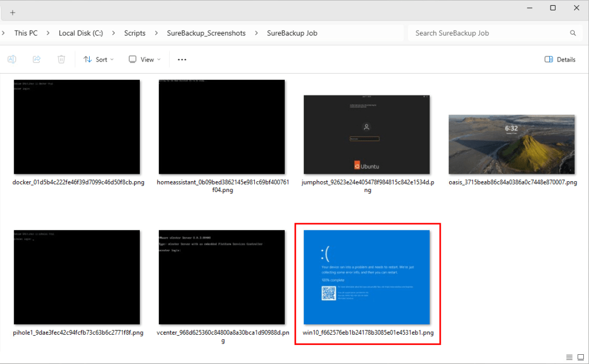Expand the breadcrumb chevron after Scripts
The height and width of the screenshot is (364, 589).
pos(156,33)
